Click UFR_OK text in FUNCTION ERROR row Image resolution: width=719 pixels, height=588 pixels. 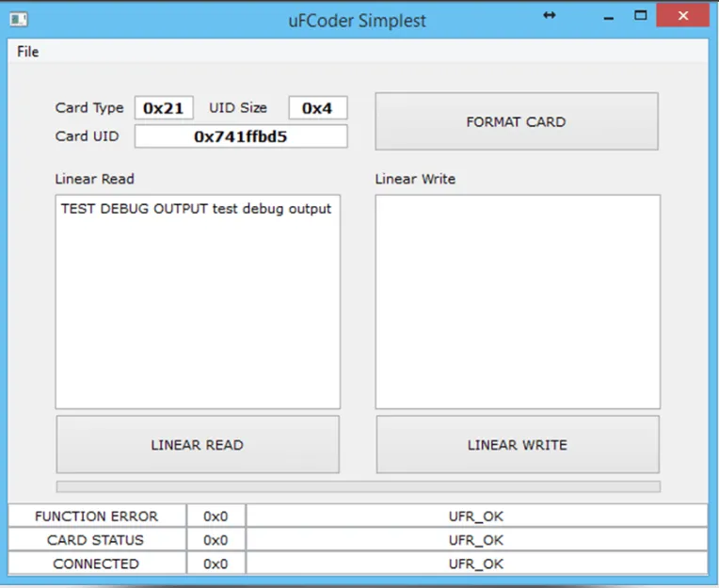(476, 516)
